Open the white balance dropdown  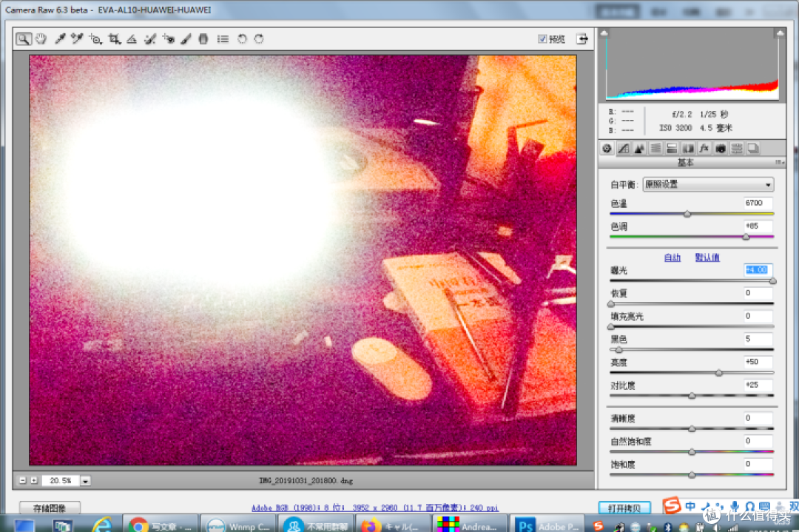coord(708,184)
